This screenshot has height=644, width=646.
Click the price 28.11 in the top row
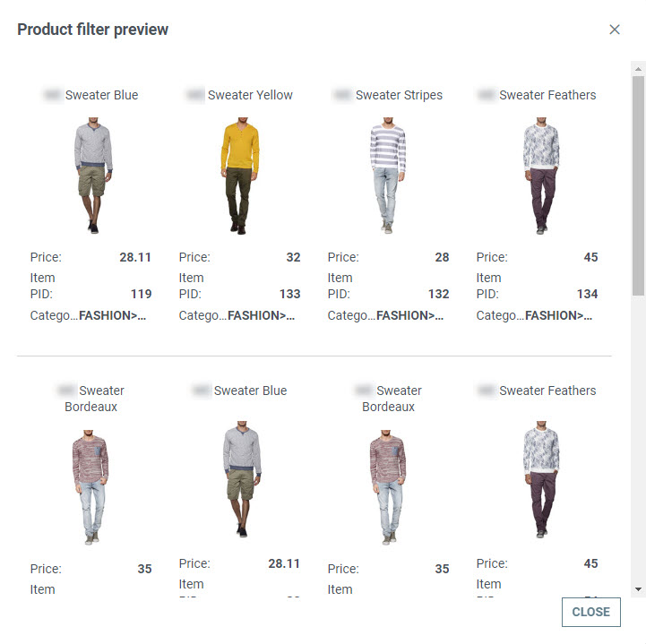135,257
